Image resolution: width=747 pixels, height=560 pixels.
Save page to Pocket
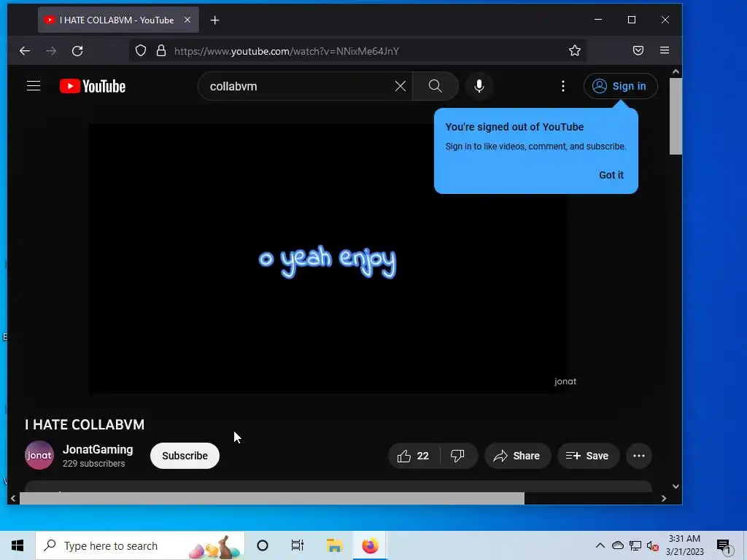click(x=638, y=51)
